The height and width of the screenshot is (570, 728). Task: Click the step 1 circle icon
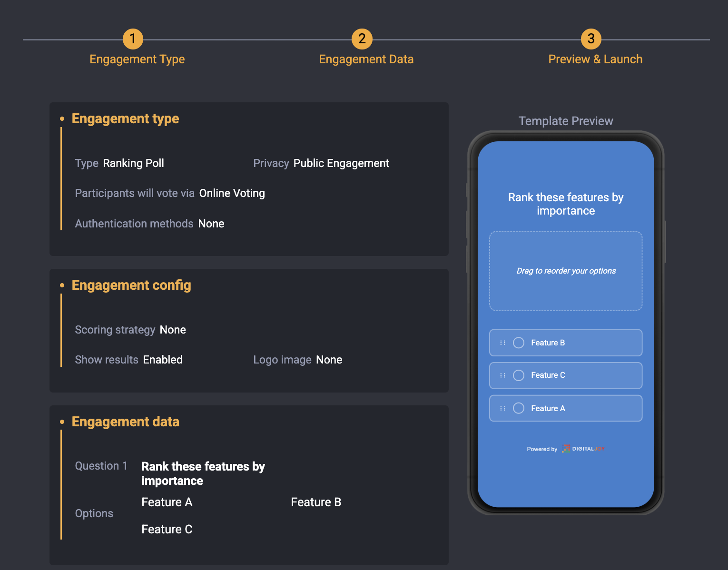[133, 39]
